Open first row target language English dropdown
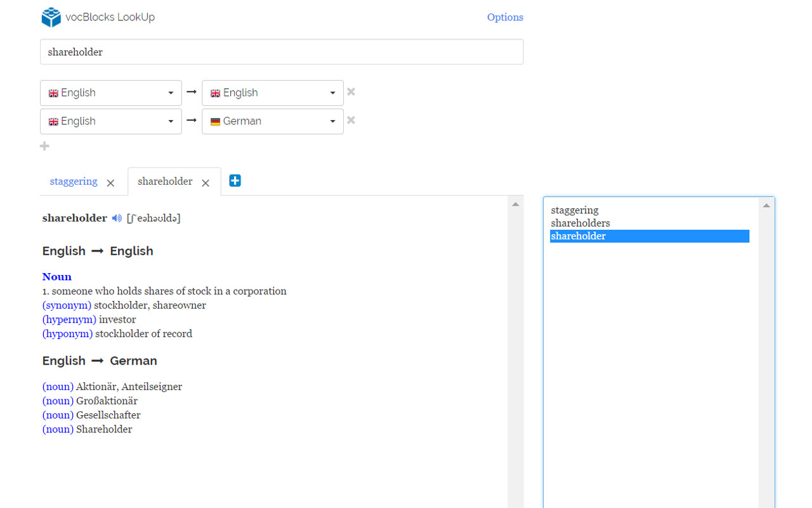 pyautogui.click(x=273, y=93)
